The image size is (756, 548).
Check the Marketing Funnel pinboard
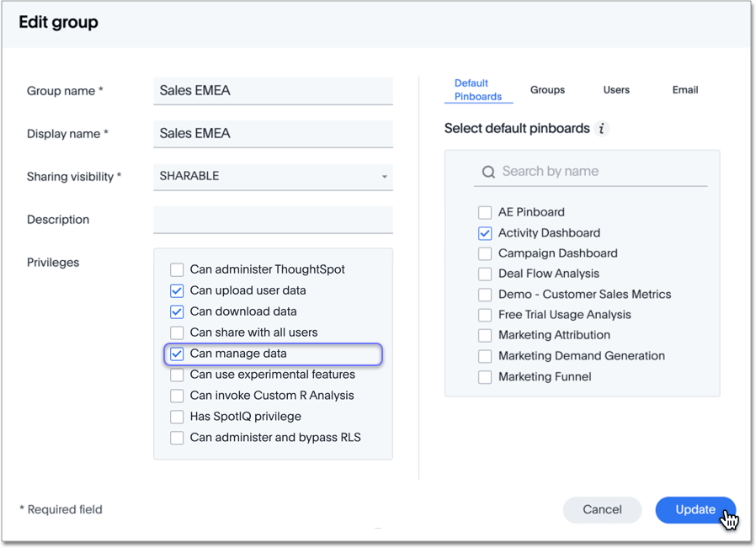pos(485,377)
